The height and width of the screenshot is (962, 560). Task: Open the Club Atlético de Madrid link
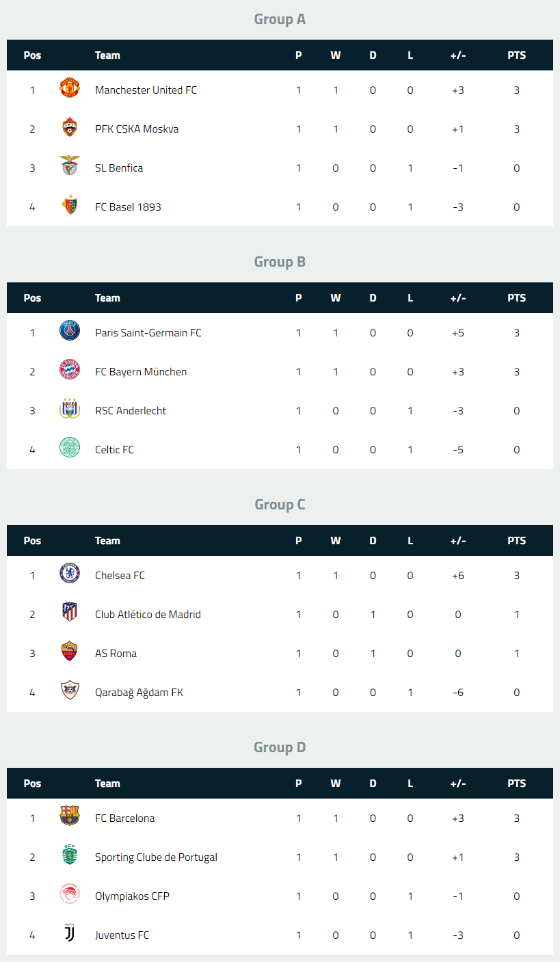tap(148, 614)
